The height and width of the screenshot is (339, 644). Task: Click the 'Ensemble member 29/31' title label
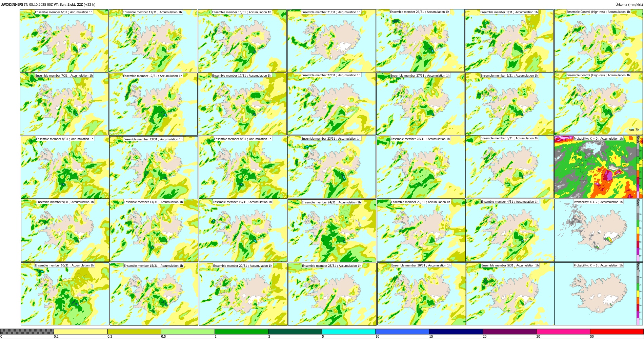421,202
